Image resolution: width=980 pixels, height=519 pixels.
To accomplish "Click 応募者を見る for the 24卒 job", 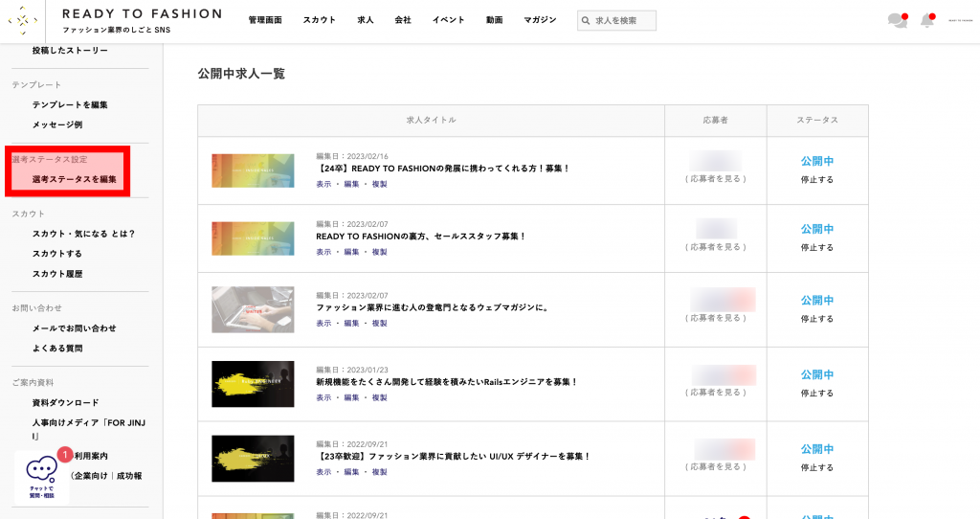I will point(716,178).
